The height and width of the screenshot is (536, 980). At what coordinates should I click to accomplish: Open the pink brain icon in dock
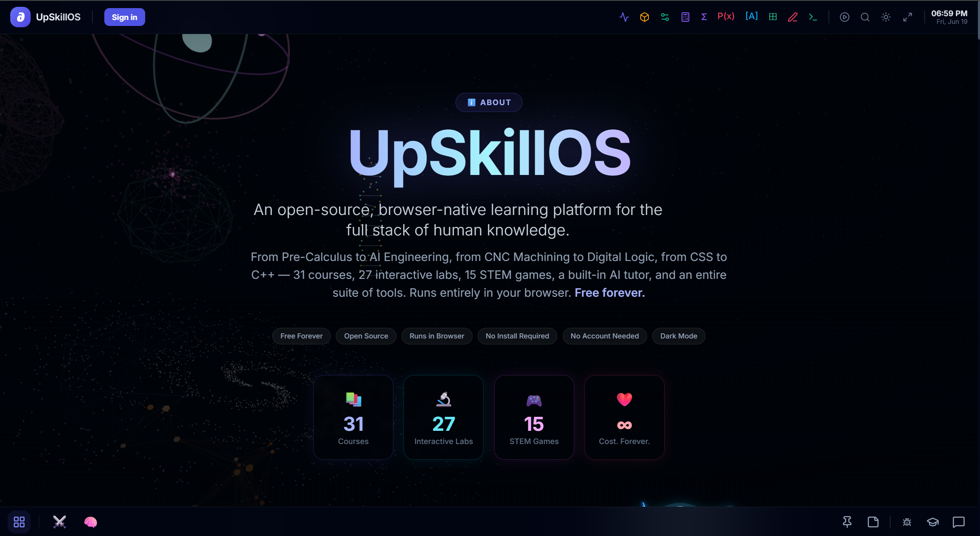point(91,522)
